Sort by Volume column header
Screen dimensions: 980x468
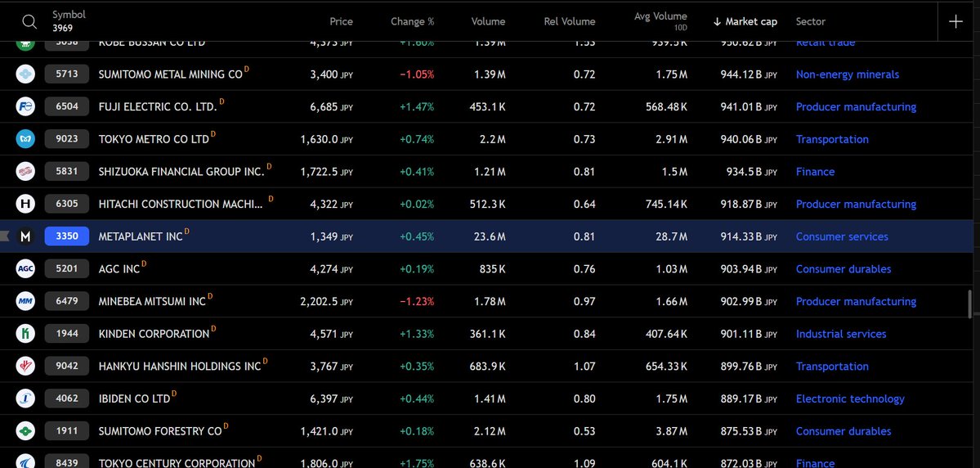pos(488,21)
